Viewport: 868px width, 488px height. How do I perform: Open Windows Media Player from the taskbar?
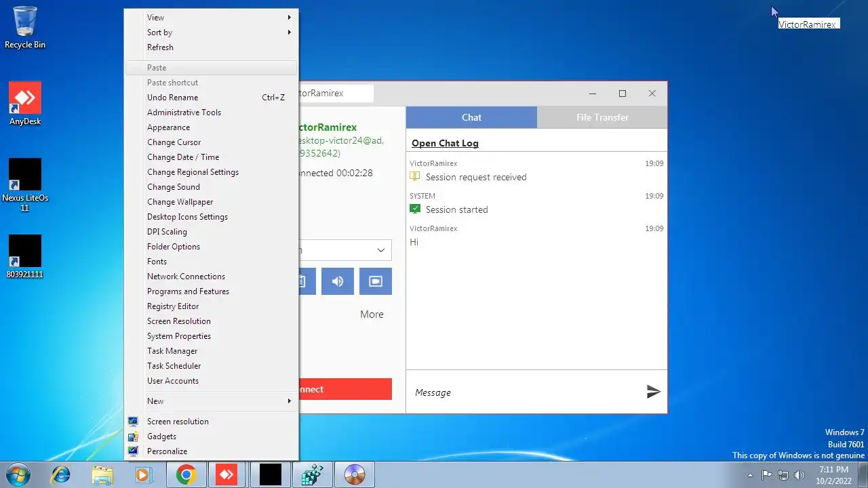click(x=144, y=475)
